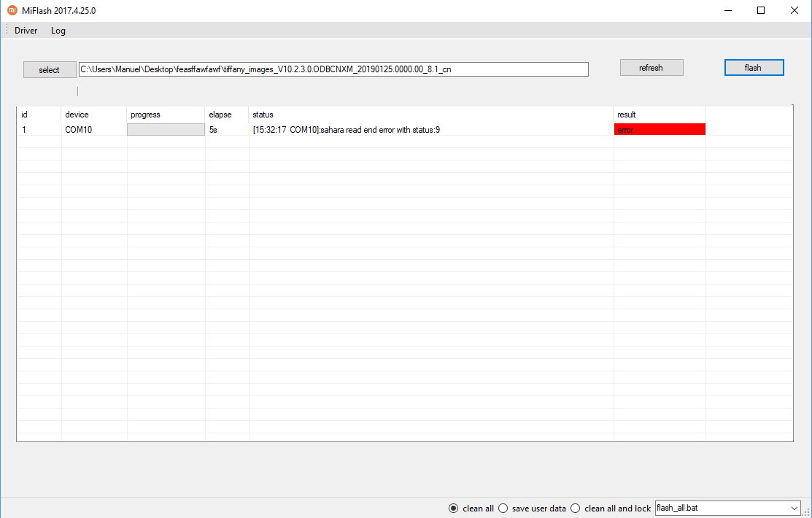Click the progress column header

[x=166, y=115]
